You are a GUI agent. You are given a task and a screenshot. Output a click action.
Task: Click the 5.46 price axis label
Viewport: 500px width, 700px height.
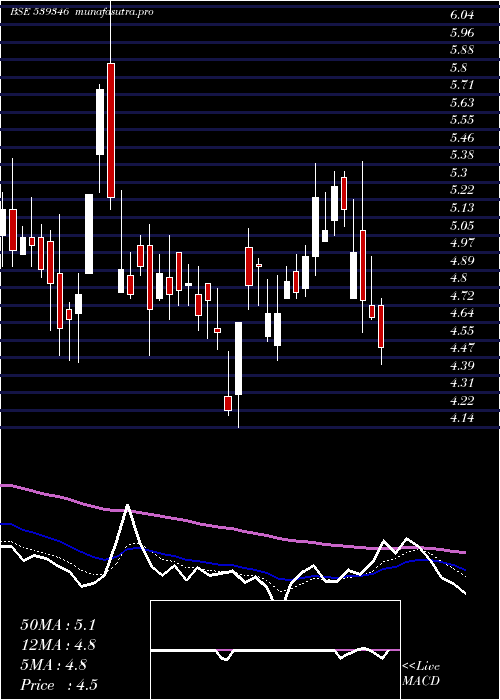(x=462, y=138)
